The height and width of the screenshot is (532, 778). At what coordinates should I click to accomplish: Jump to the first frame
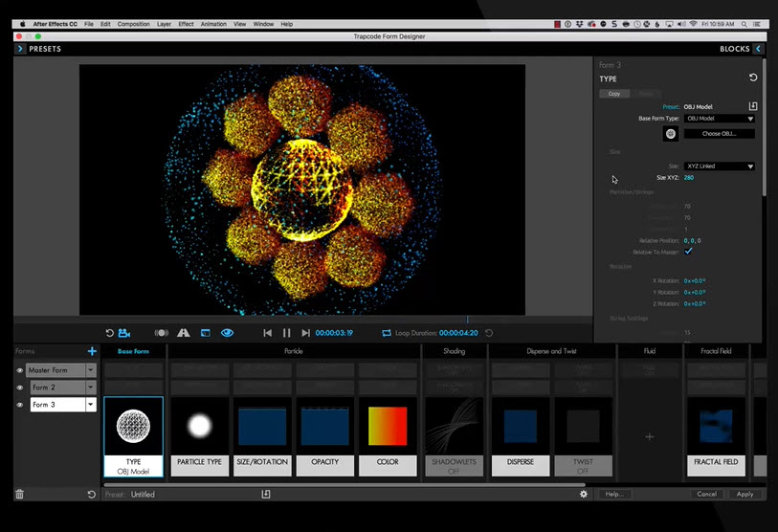pos(267,333)
